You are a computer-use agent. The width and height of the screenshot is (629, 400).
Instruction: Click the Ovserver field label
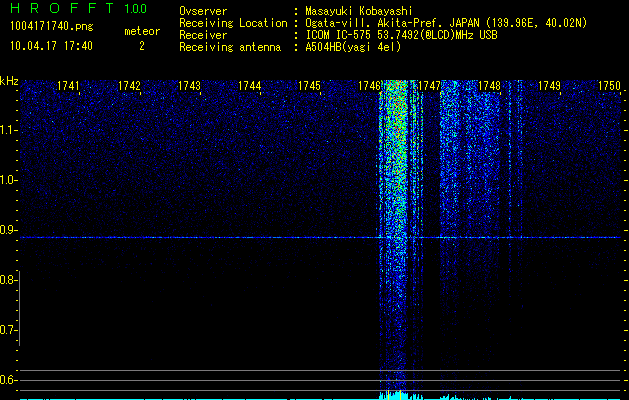coord(203,11)
